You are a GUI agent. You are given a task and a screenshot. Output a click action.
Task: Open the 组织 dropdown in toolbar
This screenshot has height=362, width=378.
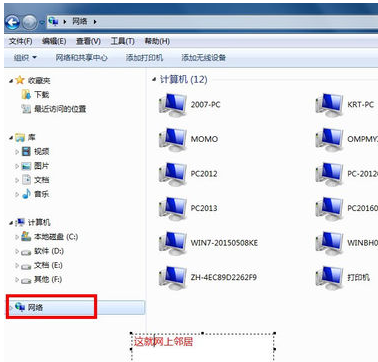point(25,58)
